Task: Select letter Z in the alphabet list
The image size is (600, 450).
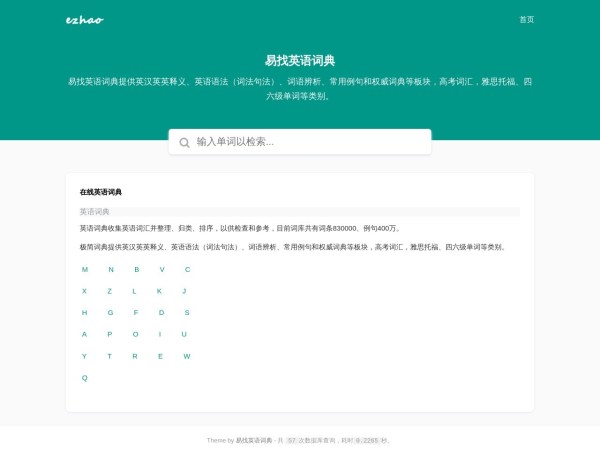Action: [x=109, y=291]
